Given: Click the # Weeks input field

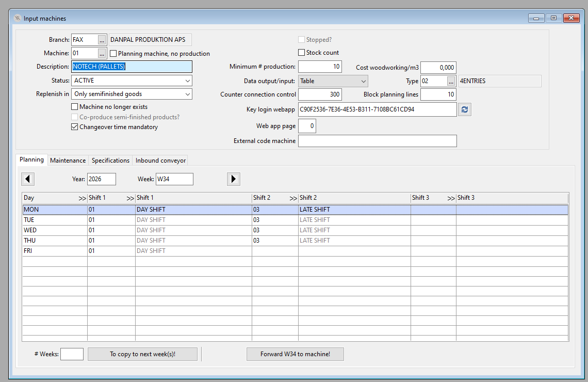Looking at the screenshot, I should coord(72,354).
